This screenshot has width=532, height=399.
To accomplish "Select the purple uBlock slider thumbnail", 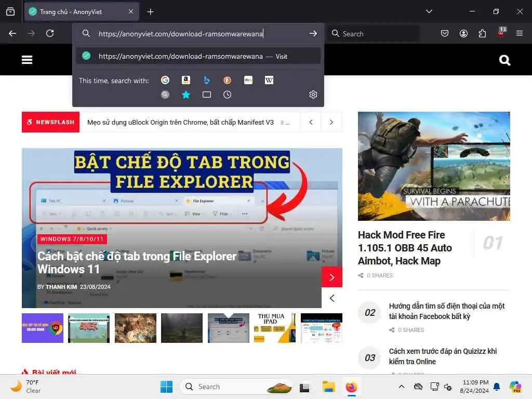I will pos(43,328).
